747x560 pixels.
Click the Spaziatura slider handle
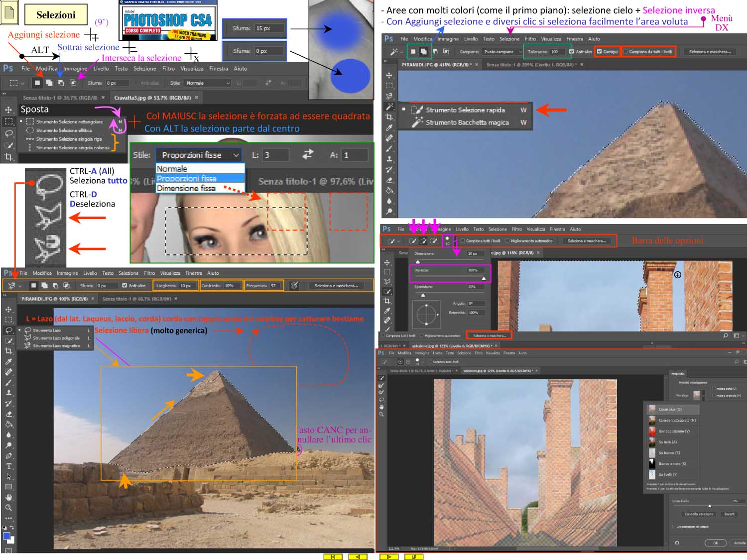pos(423,295)
